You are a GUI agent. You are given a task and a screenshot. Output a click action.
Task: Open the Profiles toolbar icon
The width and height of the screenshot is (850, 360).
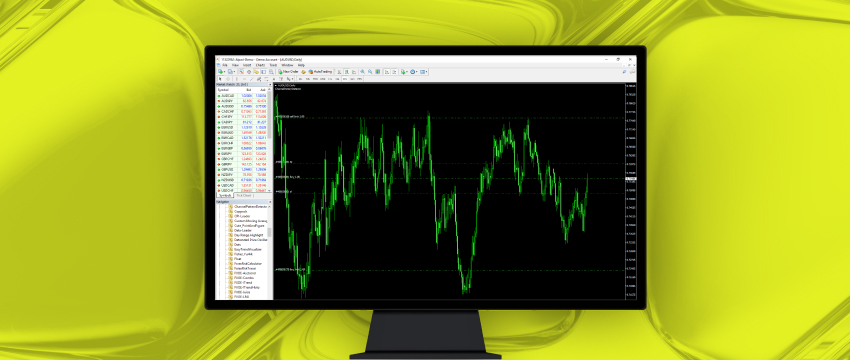click(x=230, y=72)
